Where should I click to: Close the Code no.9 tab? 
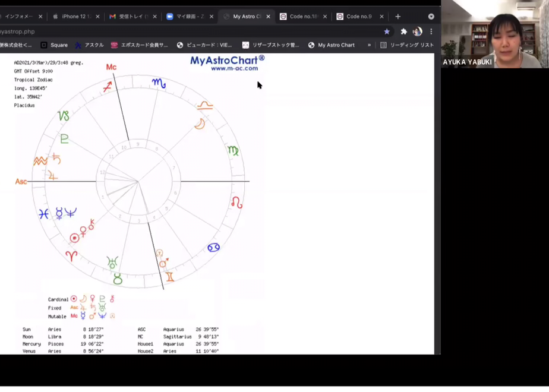point(381,17)
